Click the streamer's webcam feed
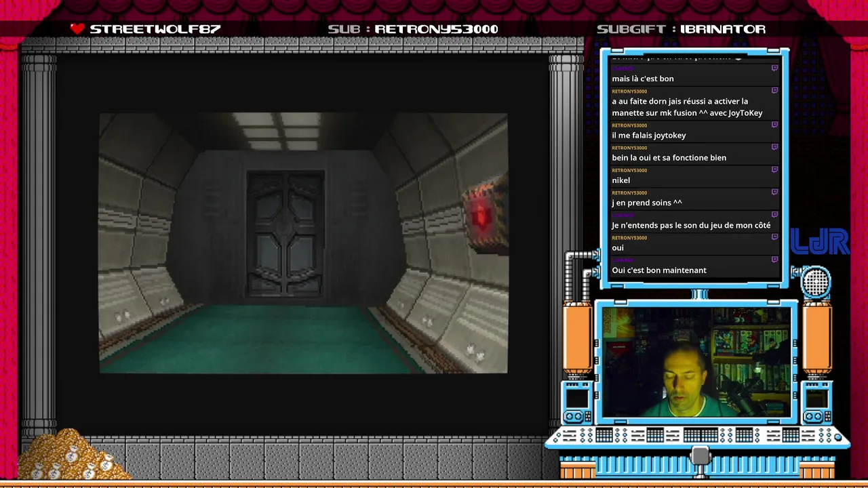 696,362
